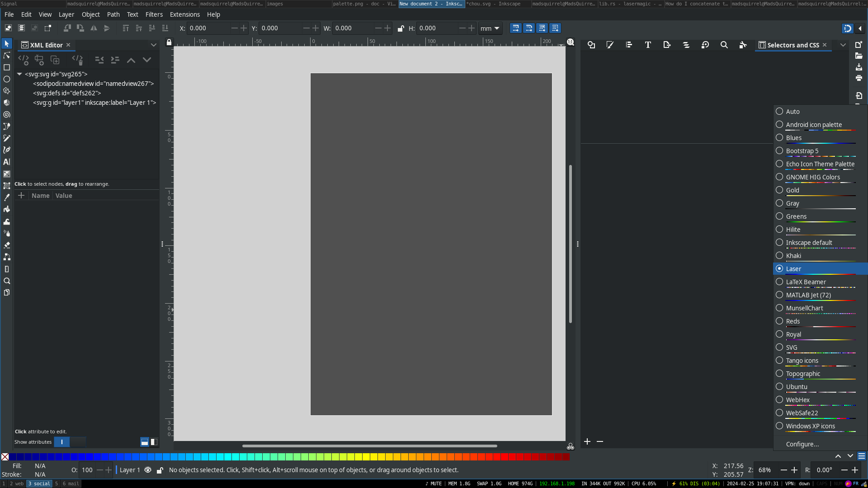Viewport: 868px width, 488px height.
Task: Click in the horizontal canvas scrollbar
Action: (369, 446)
